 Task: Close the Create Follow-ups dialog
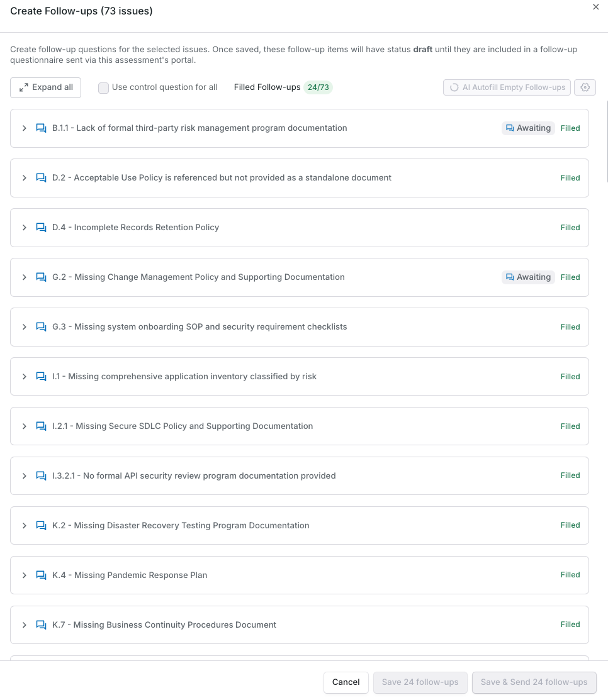[x=596, y=7]
